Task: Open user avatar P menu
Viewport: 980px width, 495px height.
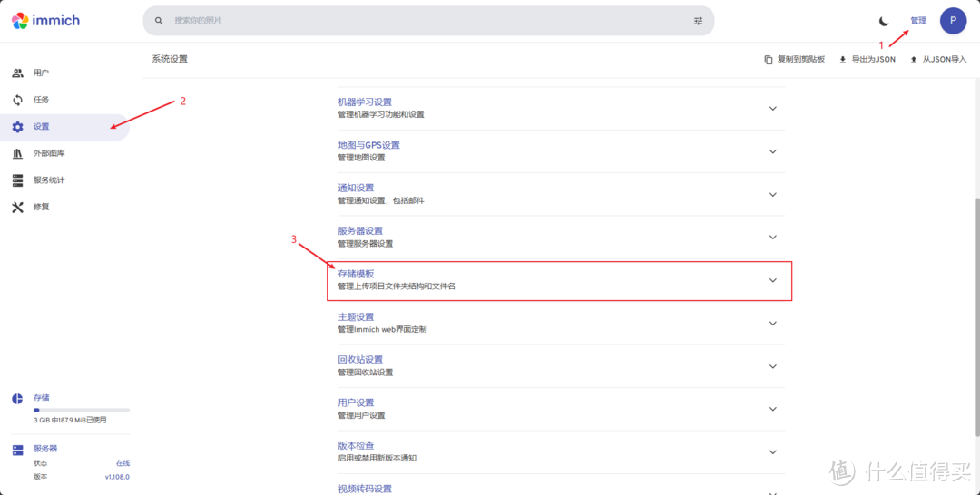Action: point(952,20)
